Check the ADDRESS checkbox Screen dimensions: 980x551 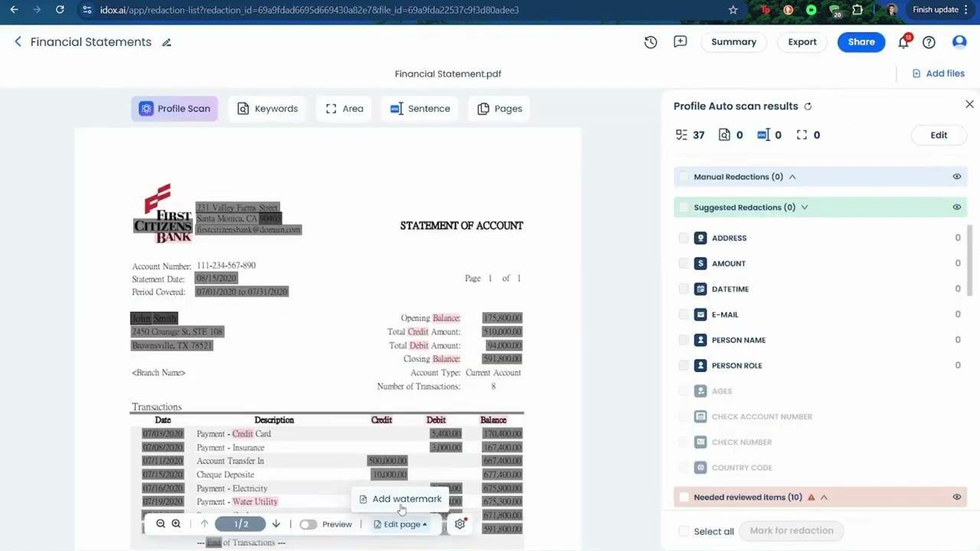(x=684, y=238)
